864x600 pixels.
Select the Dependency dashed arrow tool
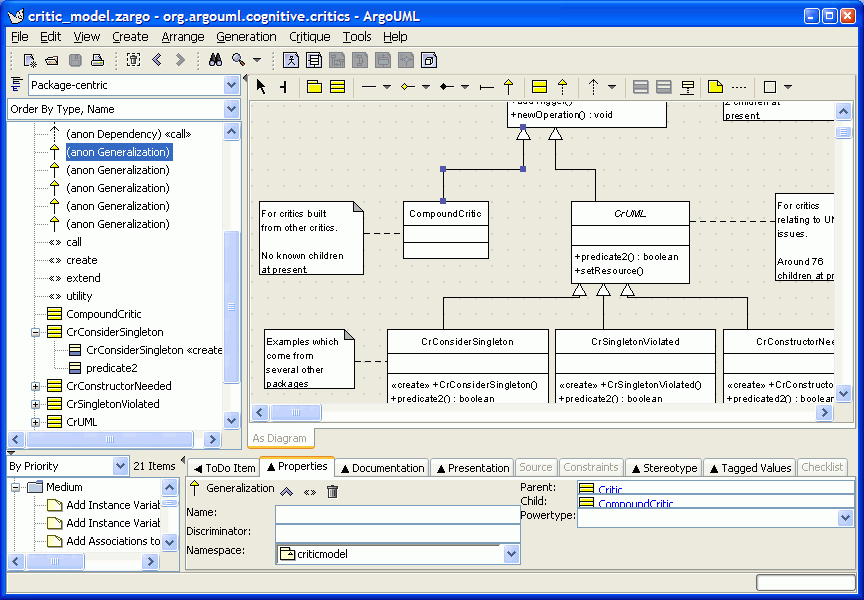(x=593, y=87)
